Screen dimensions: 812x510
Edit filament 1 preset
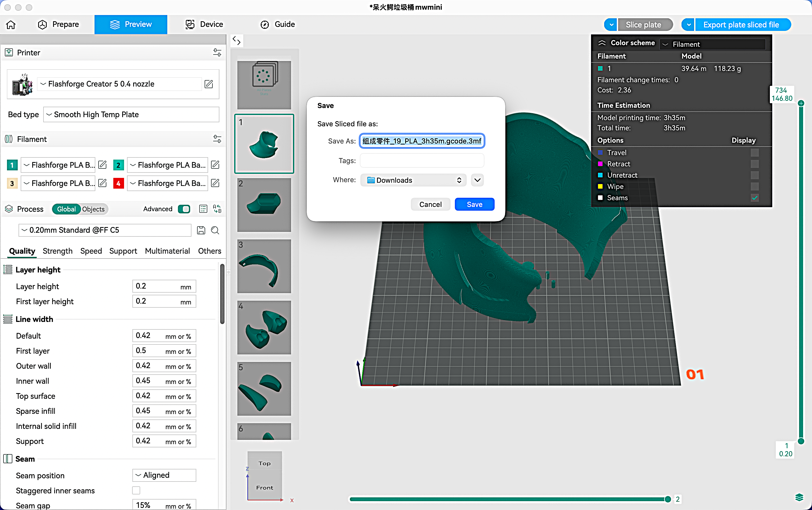tap(103, 165)
